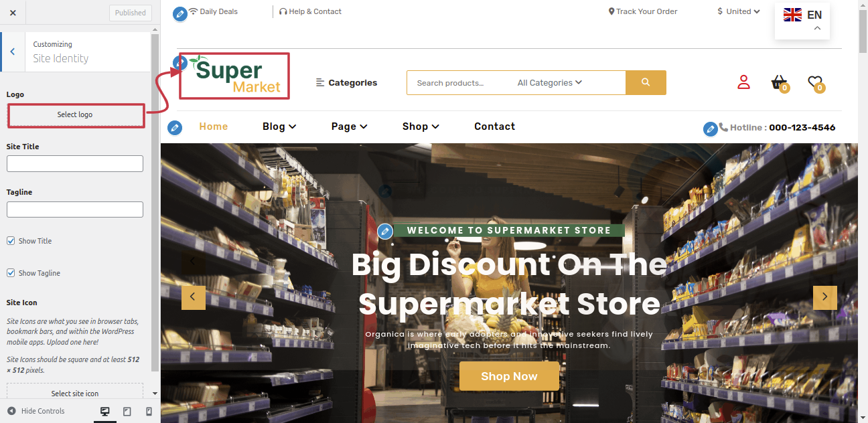Uncheck the Show Title checkbox
Screen dimensions: 868x423
click(11, 240)
